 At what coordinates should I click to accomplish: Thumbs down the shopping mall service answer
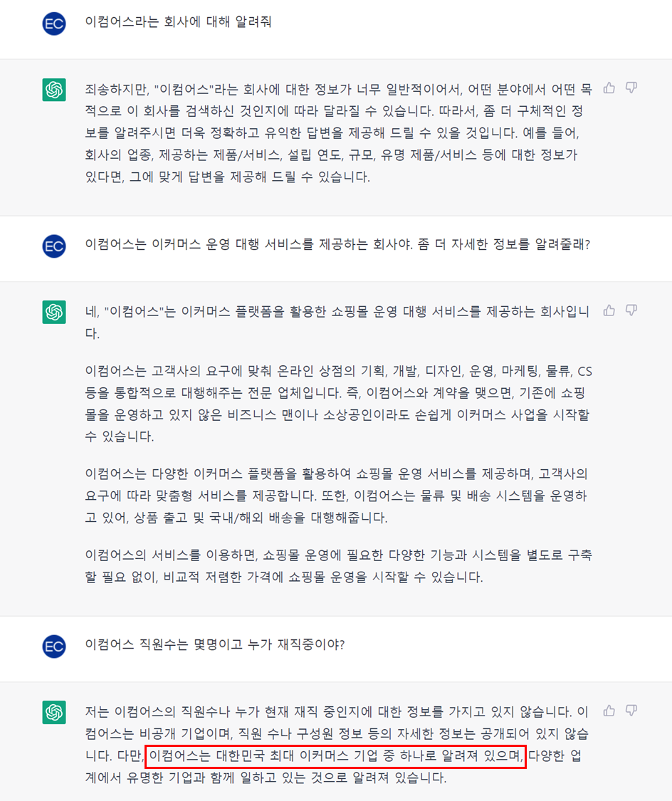pyautogui.click(x=631, y=310)
